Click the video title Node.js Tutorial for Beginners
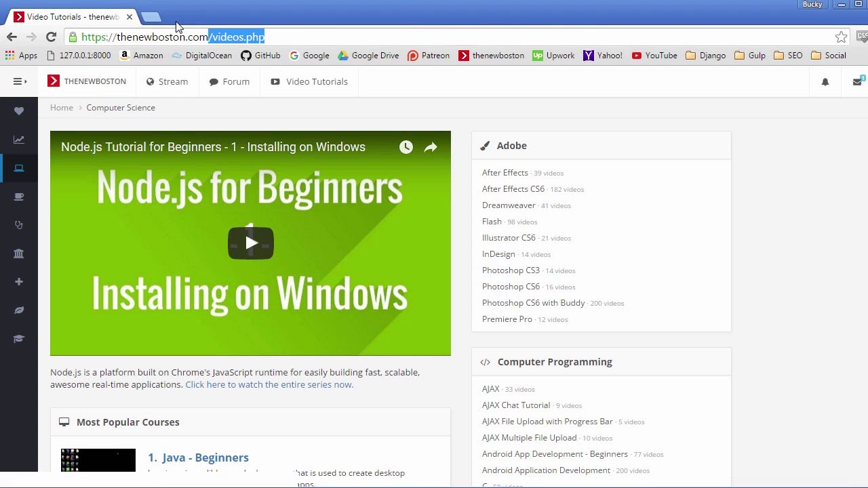868x488 pixels. tap(213, 147)
